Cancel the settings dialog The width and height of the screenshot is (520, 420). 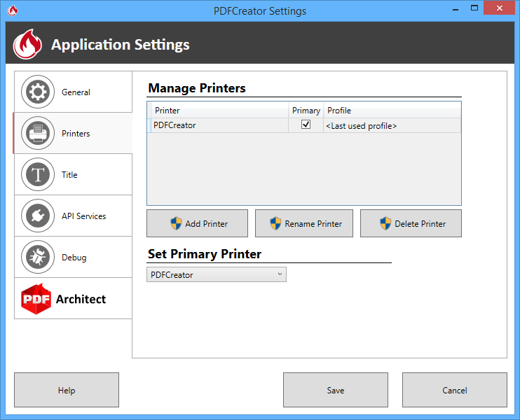454,390
